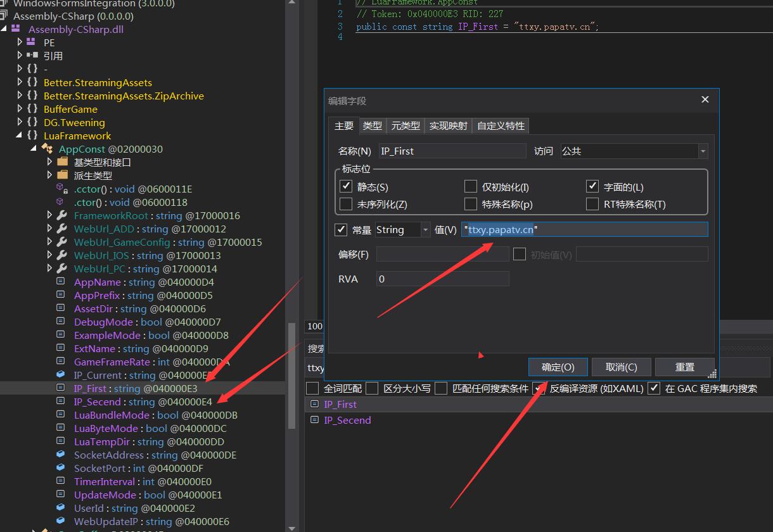The width and height of the screenshot is (773, 532).
Task: Switch to the 类型 tab
Action: (372, 125)
